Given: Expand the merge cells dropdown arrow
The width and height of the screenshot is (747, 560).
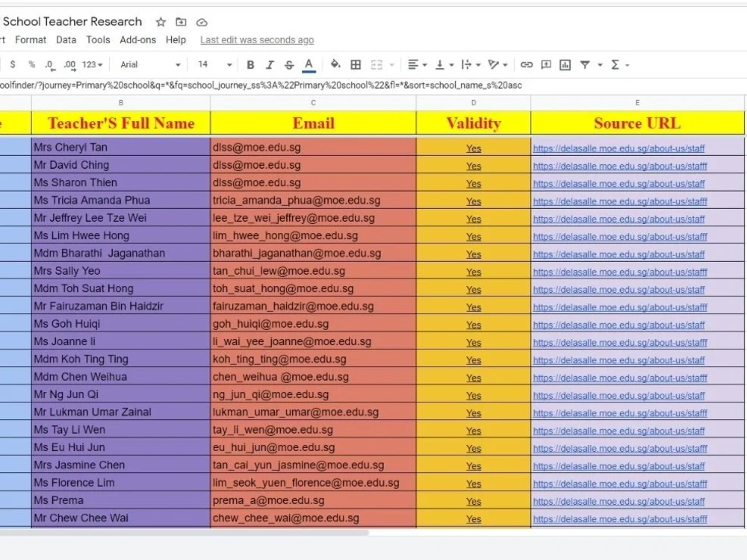Looking at the screenshot, I should (x=391, y=65).
